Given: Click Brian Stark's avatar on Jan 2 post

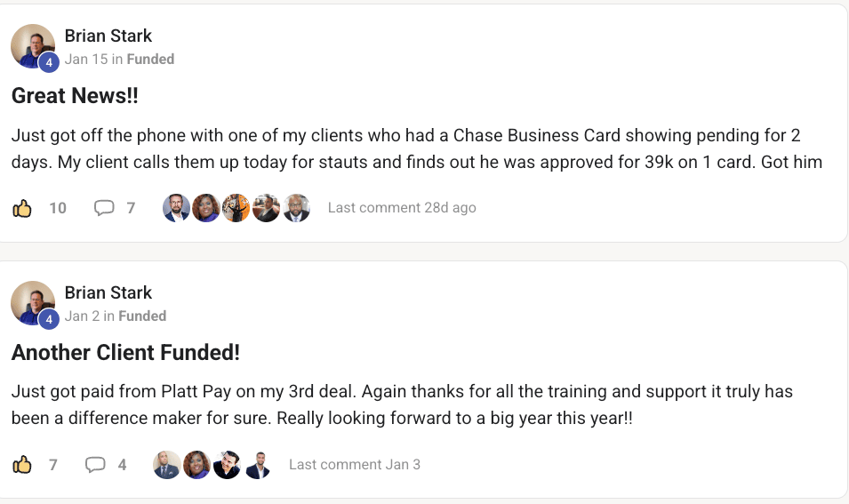Looking at the screenshot, I should click(x=33, y=303).
